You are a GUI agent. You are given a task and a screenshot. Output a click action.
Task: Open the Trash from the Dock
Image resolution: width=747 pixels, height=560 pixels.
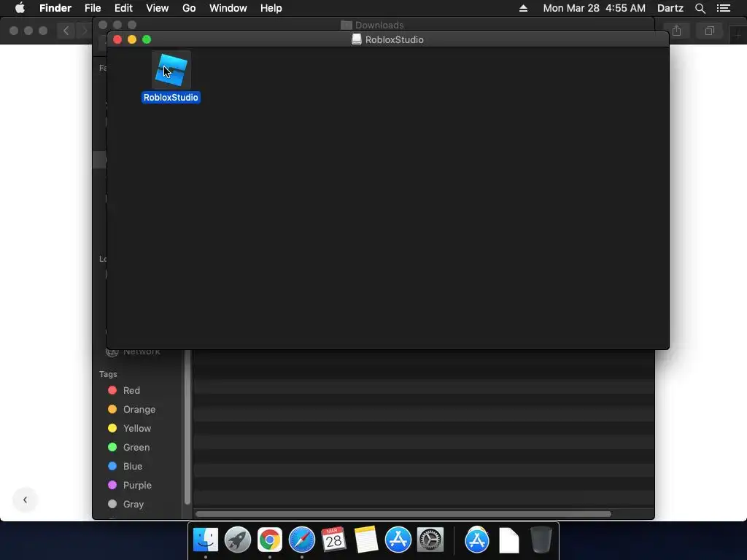click(541, 540)
